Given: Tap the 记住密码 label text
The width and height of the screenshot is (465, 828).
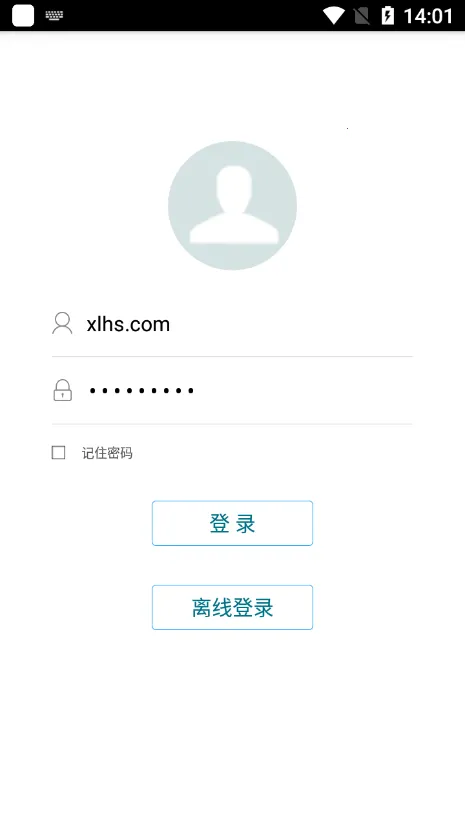Looking at the screenshot, I should coord(107,453).
